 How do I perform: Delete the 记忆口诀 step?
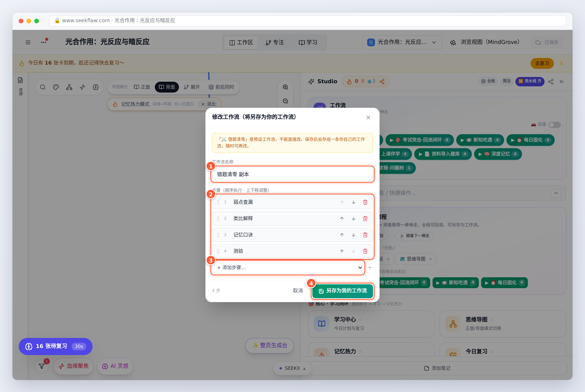click(x=365, y=235)
